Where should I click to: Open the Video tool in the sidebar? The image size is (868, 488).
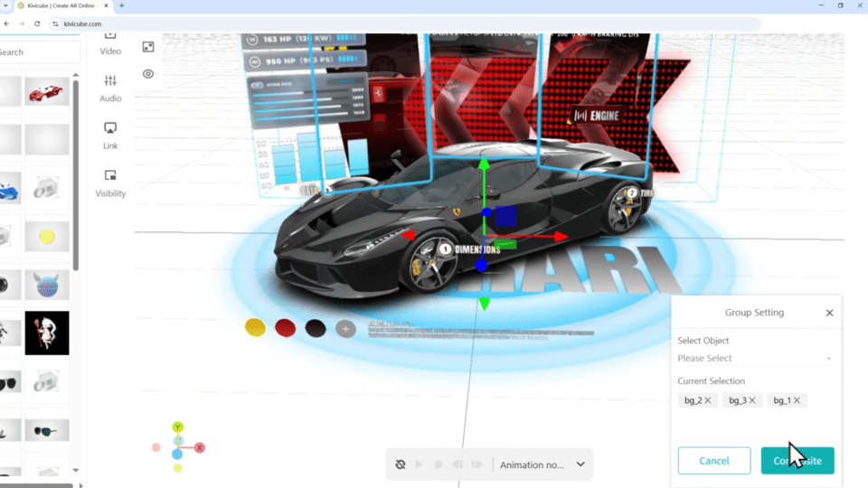110,44
